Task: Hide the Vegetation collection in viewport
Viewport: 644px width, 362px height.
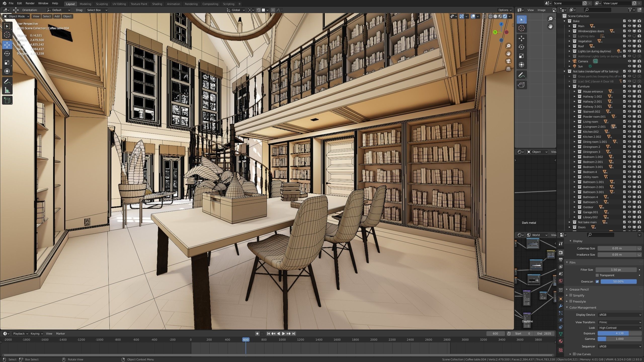Action: point(629,41)
